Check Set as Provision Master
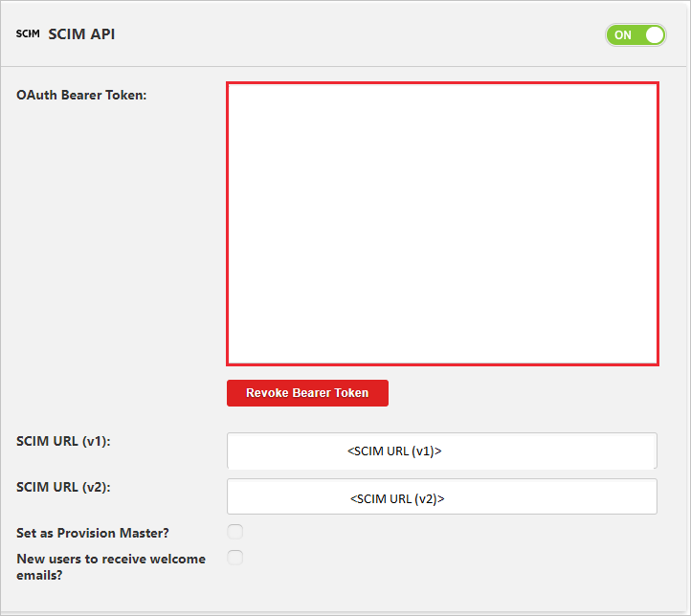This screenshot has width=691, height=616. point(234,532)
